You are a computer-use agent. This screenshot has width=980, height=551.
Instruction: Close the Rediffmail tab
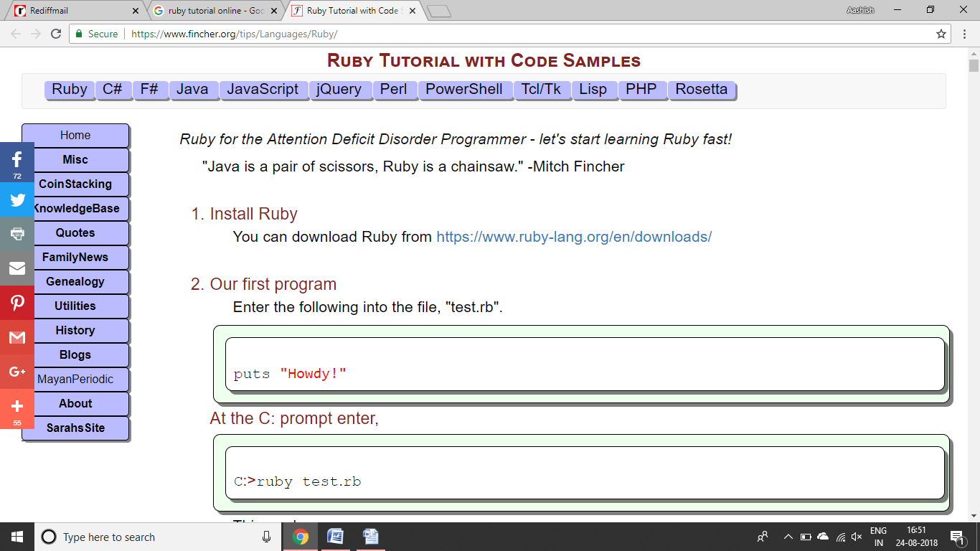tap(136, 11)
